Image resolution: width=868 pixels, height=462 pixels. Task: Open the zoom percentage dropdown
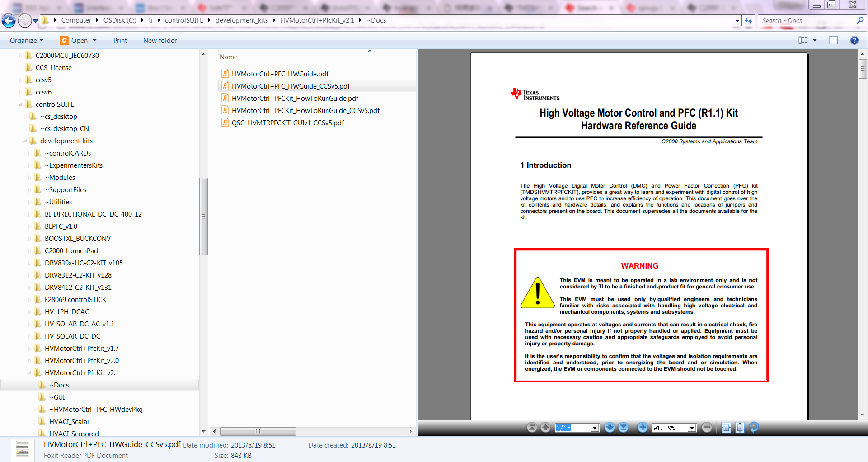691,427
